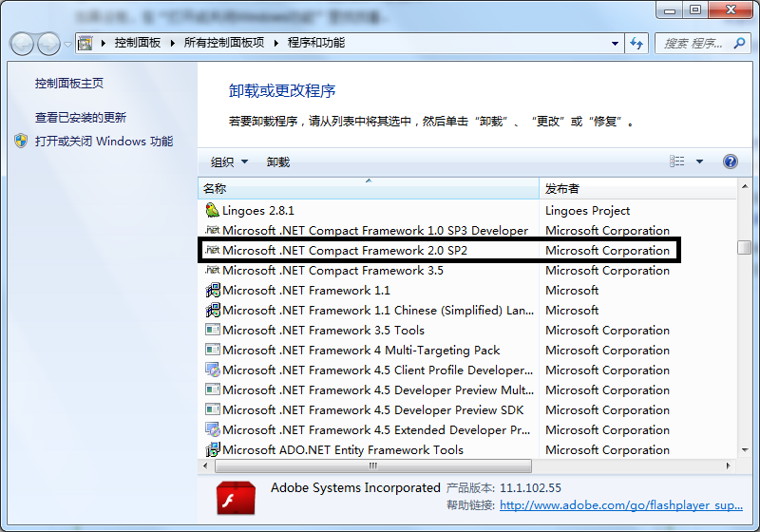
Task: Click the horizontal scrollbar thumb
Action: coord(373,466)
